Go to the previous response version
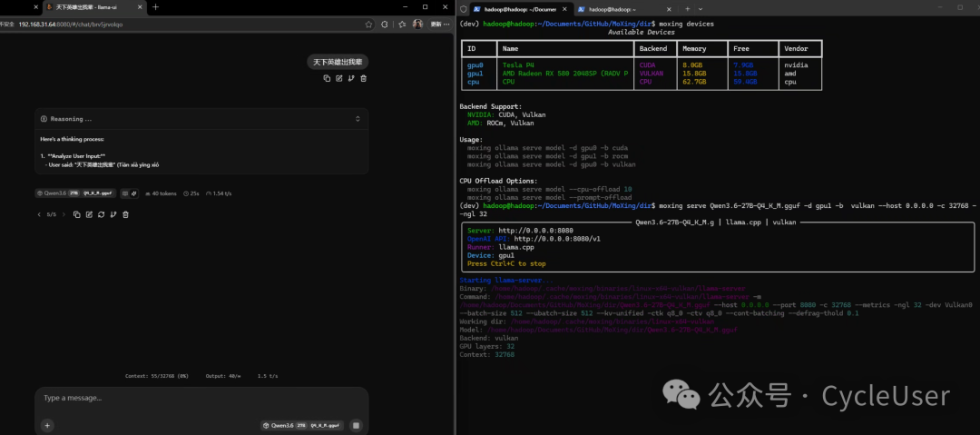 (39, 214)
